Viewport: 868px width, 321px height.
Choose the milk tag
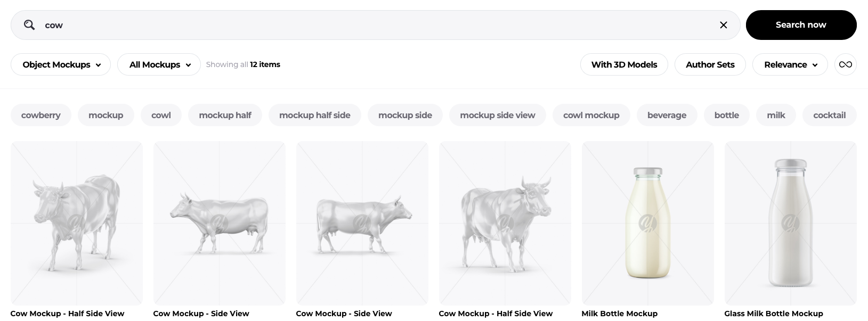point(776,115)
